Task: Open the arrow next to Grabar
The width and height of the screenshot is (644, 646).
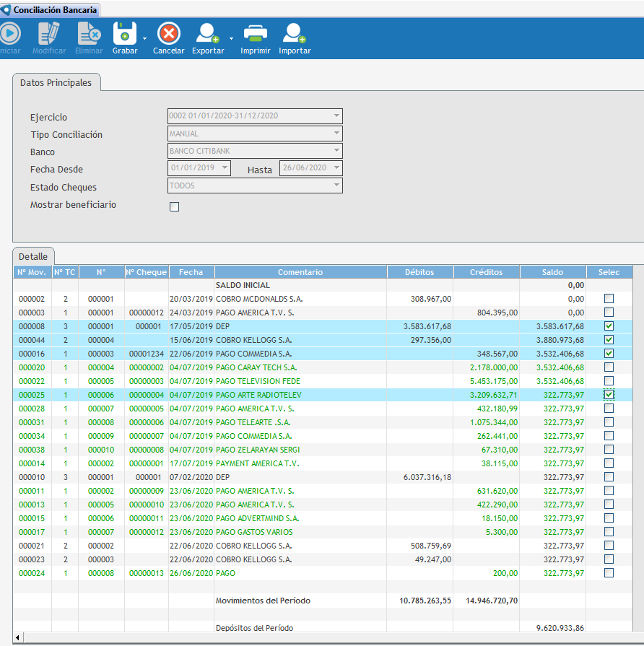Action: pyautogui.click(x=144, y=38)
